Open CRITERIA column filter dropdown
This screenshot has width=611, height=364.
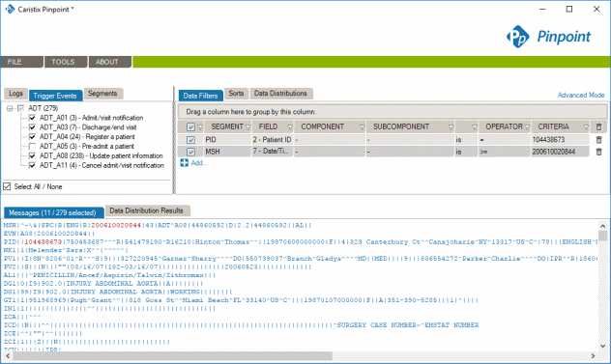click(x=586, y=127)
